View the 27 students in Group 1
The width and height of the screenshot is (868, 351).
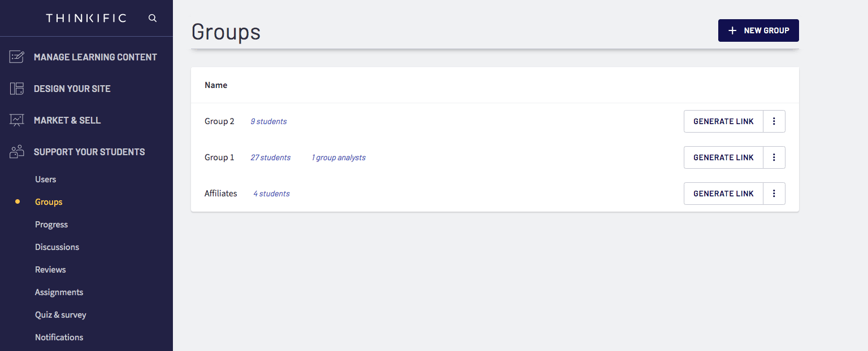270,157
